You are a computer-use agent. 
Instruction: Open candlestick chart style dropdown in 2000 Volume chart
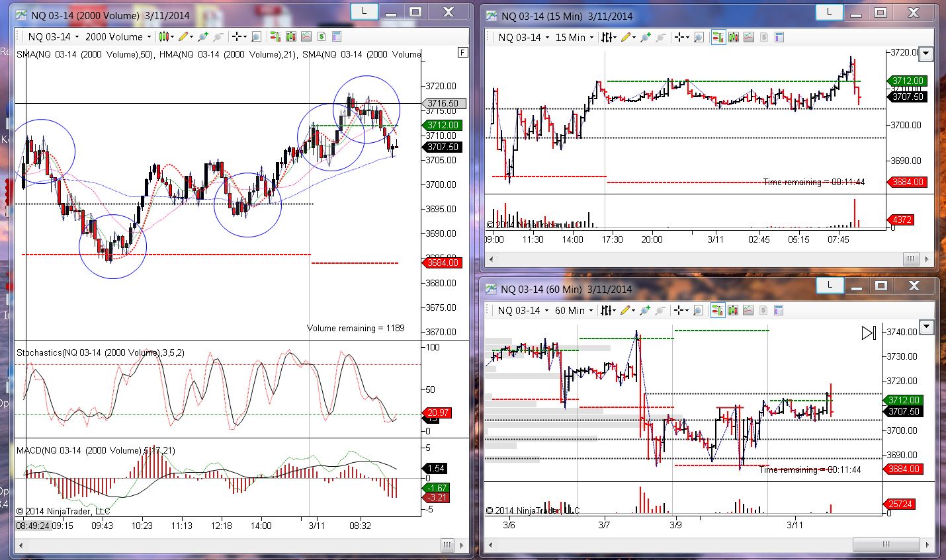165,37
